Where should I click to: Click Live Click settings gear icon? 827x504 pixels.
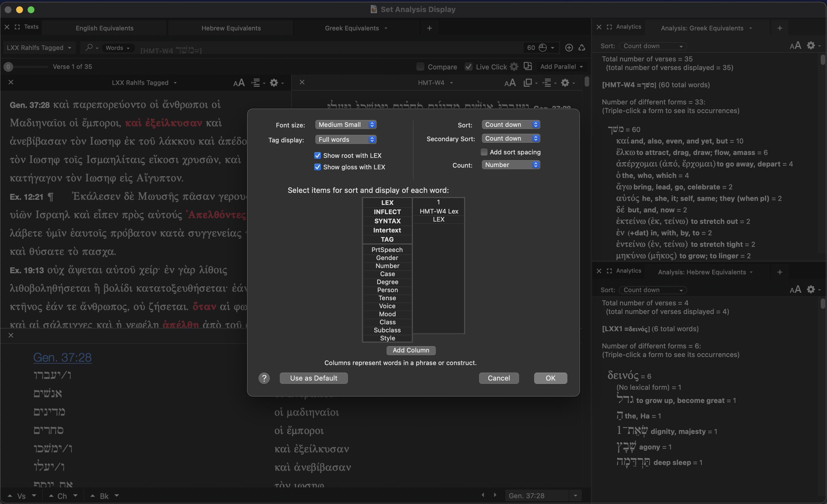pos(514,67)
